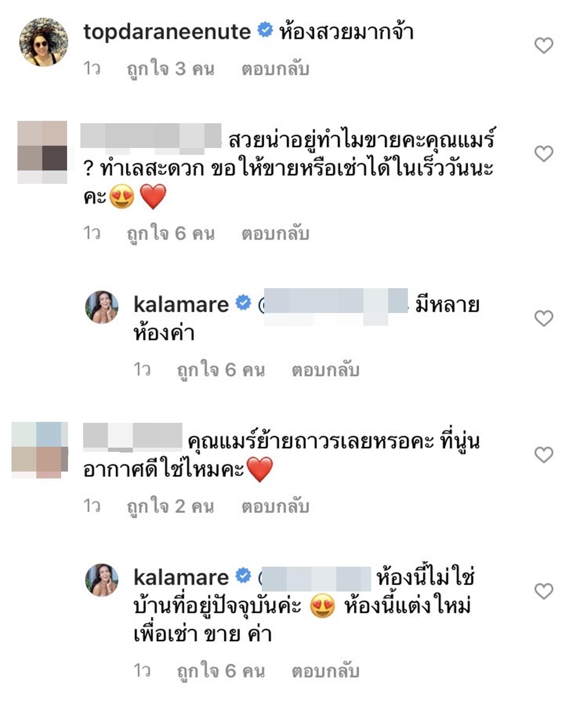Tap ตอบกลับ under 'เพื่อเช่า ขาย ค่า' reply

326,671
